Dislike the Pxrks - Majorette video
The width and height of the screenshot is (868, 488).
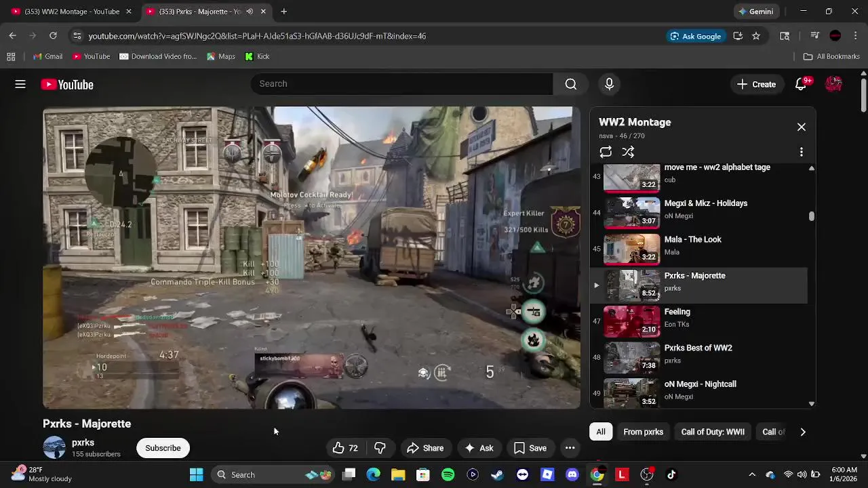click(380, 448)
